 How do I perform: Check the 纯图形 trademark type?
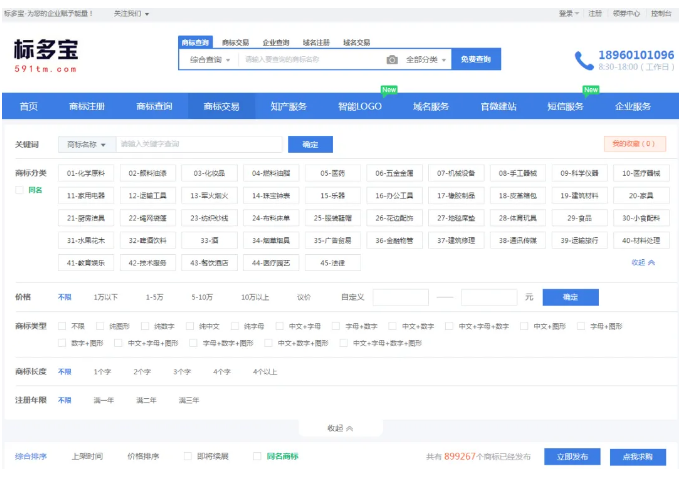102,326
